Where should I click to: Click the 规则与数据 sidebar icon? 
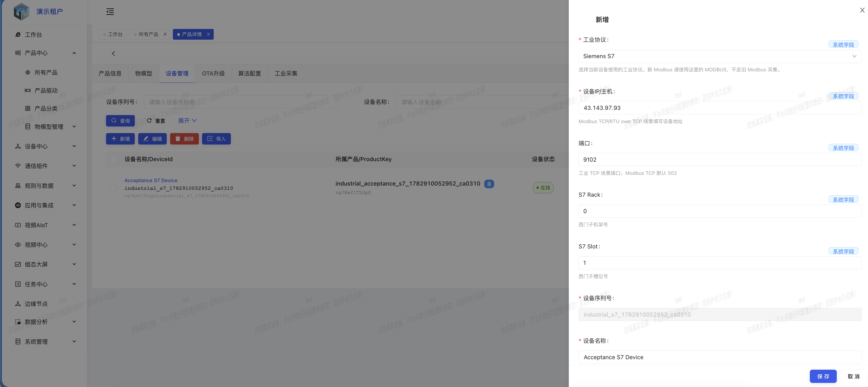pos(18,186)
